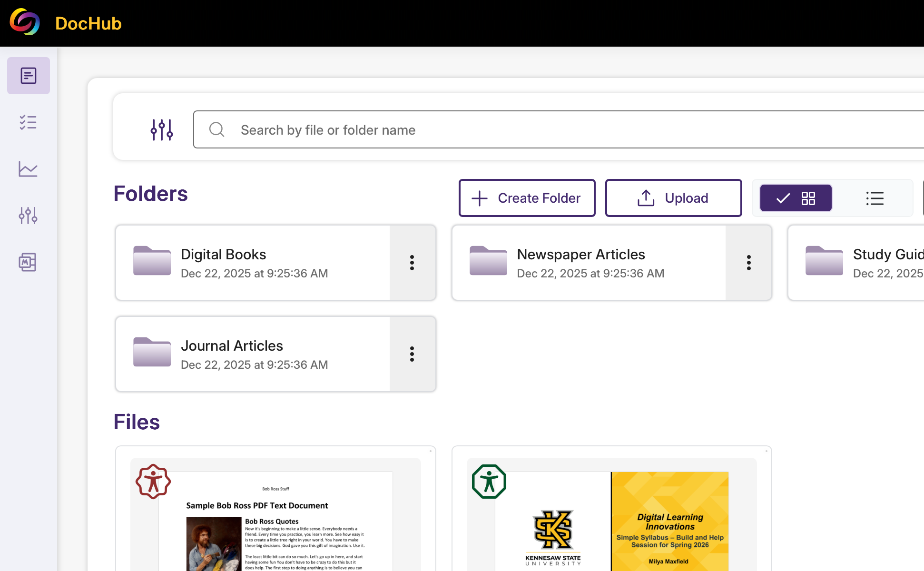924x571 pixels.
Task: Click the Upload button
Action: 673,198
